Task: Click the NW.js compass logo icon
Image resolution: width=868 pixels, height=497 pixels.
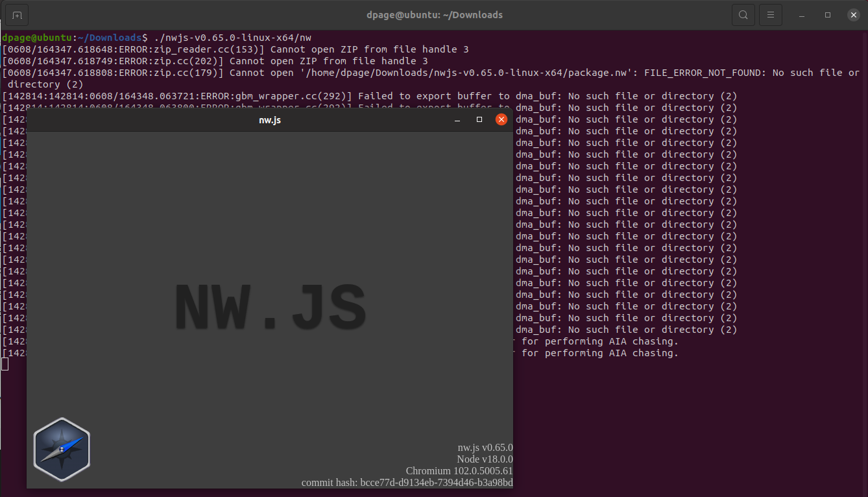Action: [62, 449]
